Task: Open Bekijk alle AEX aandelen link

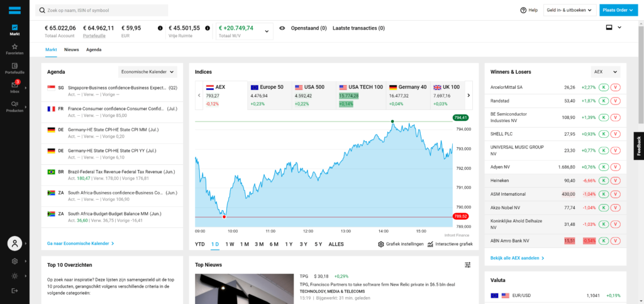Action: point(518,258)
